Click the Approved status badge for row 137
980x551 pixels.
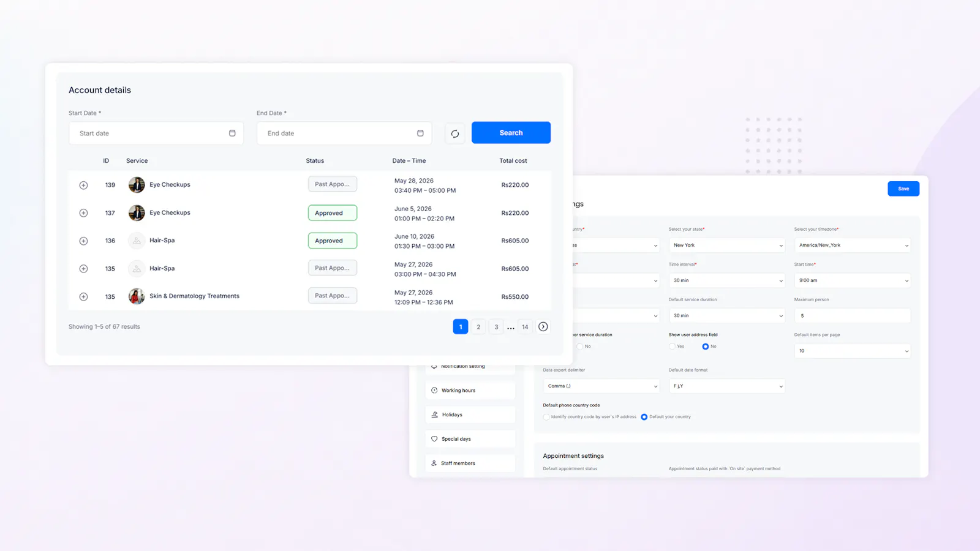pyautogui.click(x=333, y=213)
